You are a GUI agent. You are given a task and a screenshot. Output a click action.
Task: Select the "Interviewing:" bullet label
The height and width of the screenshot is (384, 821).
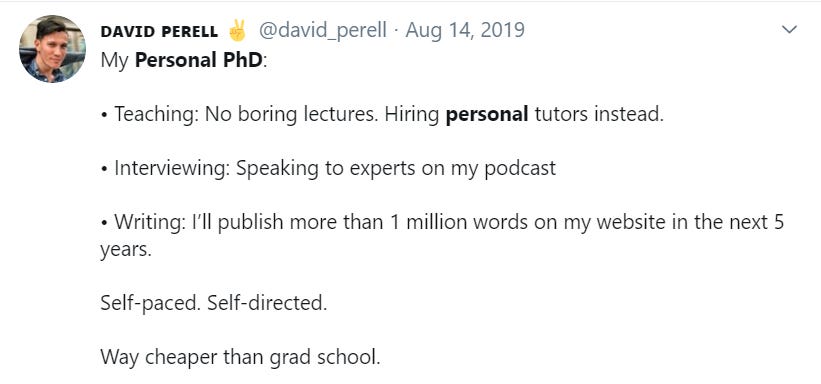click(172, 169)
